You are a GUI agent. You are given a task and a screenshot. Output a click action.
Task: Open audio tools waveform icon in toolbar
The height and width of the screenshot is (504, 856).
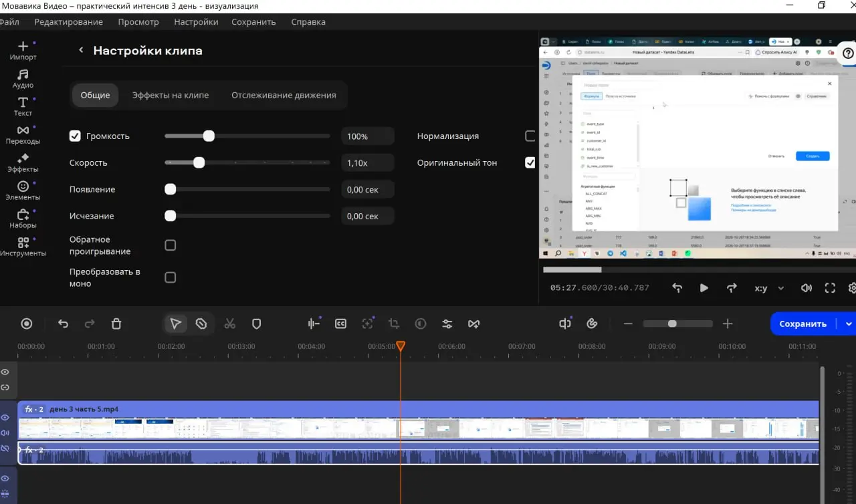click(x=314, y=324)
